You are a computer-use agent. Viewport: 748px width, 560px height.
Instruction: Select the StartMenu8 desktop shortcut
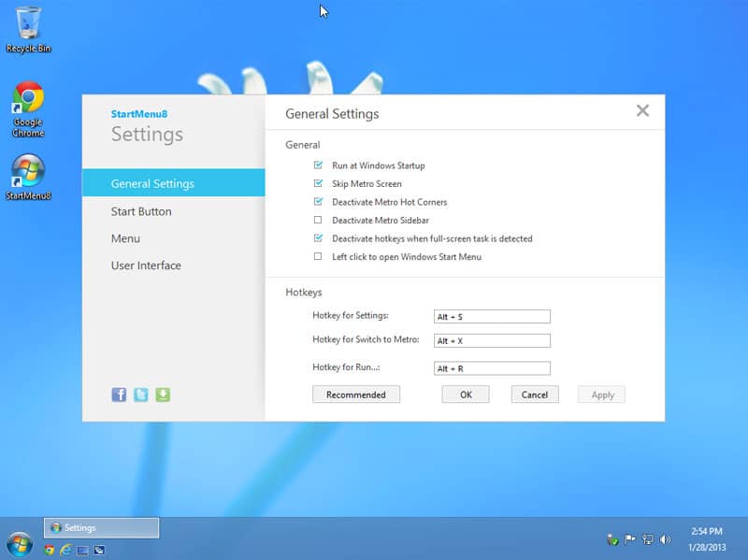28,177
